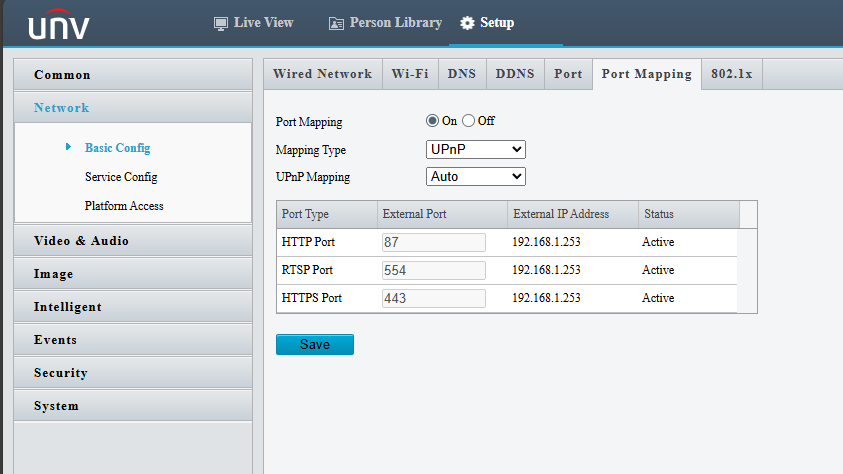Viewport: 843px width, 474px height.
Task: Click the UNV logo
Action: (59, 24)
